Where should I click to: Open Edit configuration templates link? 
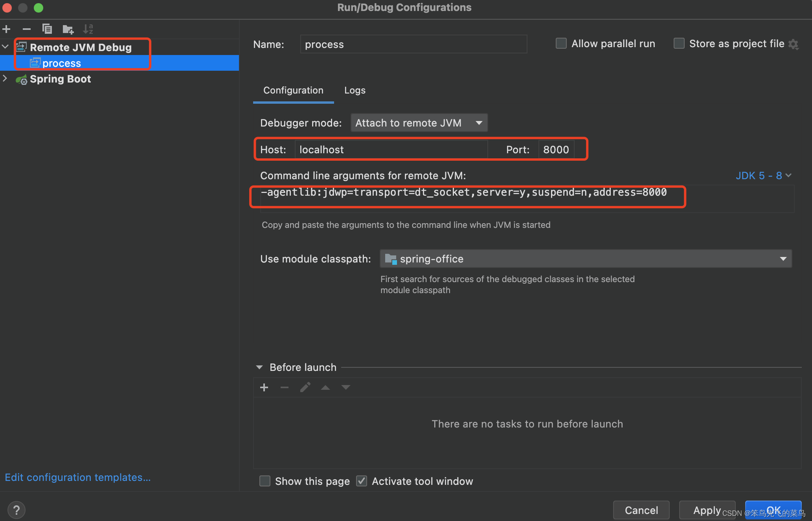pyautogui.click(x=78, y=477)
